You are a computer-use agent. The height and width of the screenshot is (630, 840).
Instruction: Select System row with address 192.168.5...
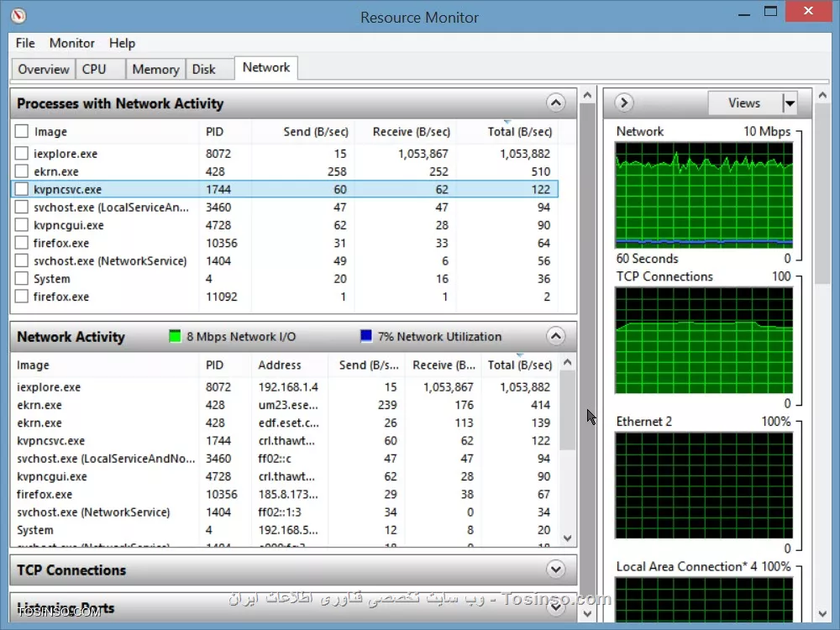point(286,530)
